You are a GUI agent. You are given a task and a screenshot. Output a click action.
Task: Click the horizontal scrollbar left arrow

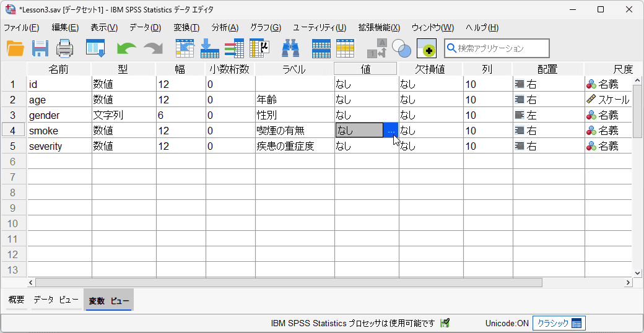pos(31,282)
